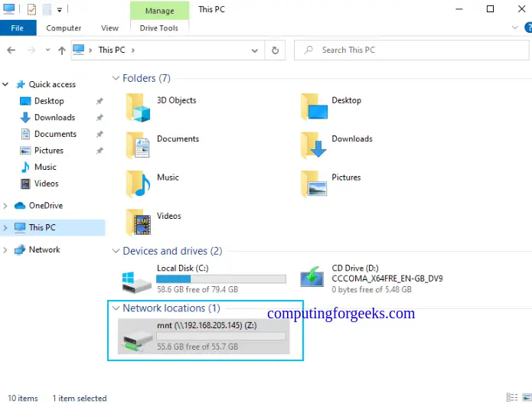The image size is (532, 404).
Task: Click This PC in the address breadcrumb
Action: click(x=112, y=50)
